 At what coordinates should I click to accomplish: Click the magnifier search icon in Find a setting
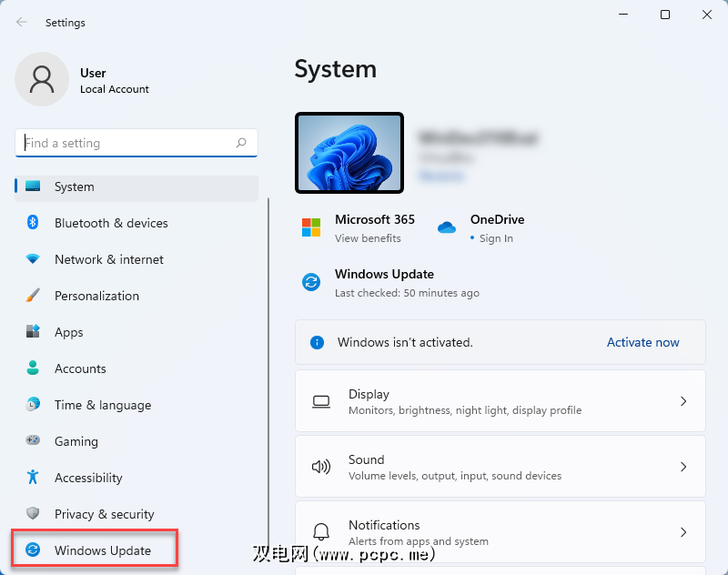tap(241, 143)
